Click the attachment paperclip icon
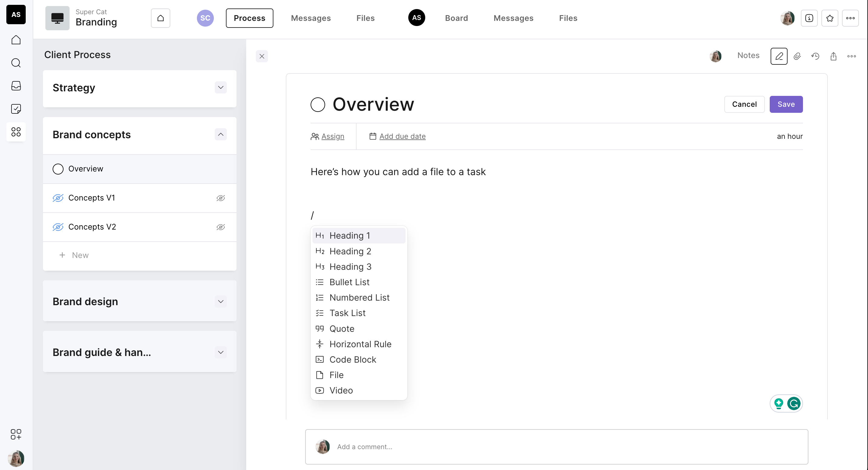 (x=797, y=56)
